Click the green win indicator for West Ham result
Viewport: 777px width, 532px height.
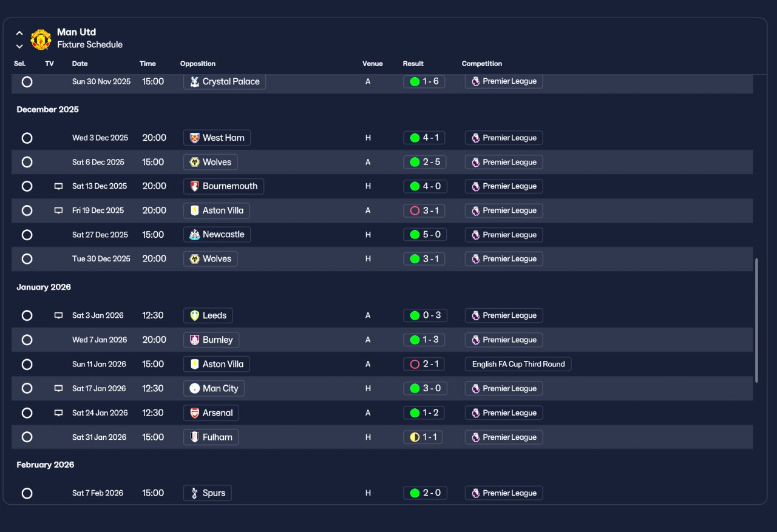(x=415, y=138)
